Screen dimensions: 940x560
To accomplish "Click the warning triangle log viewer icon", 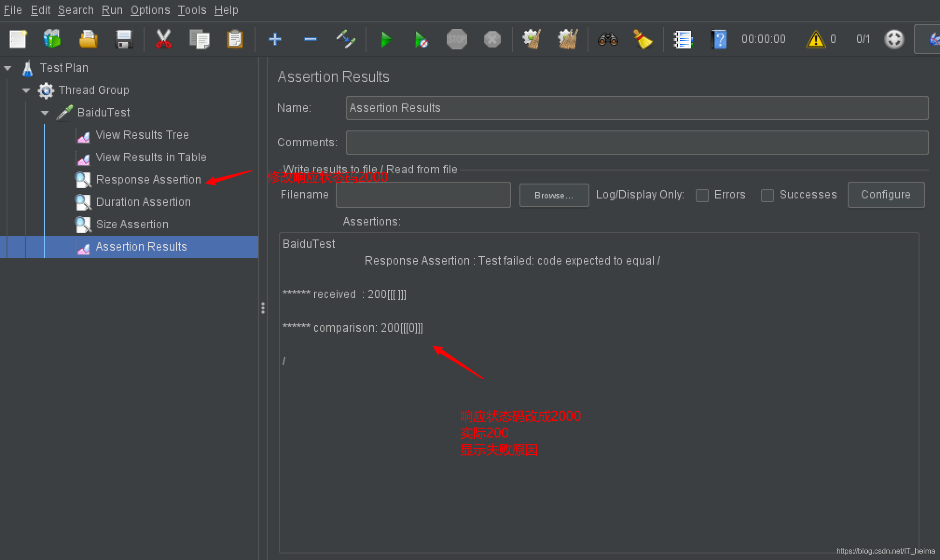I will coord(816,39).
